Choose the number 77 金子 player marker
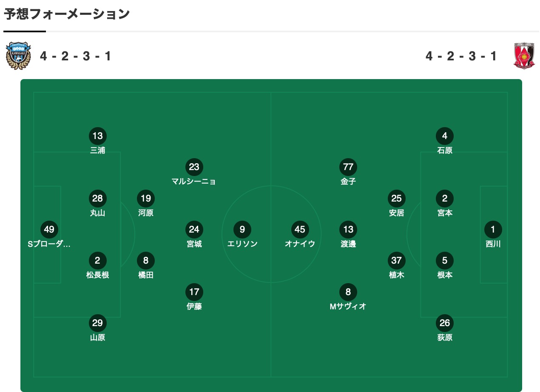 (x=348, y=167)
